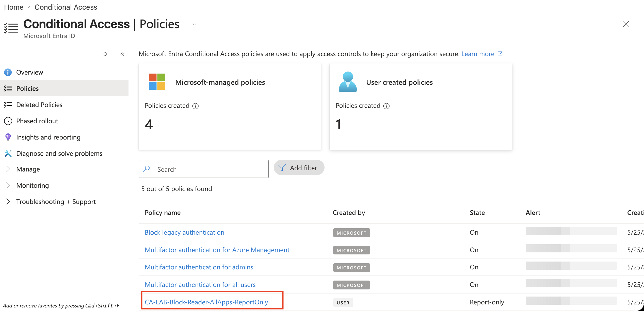The width and height of the screenshot is (644, 311).
Task: Click the Diagnose and solve problems wrench icon
Action: (x=8, y=153)
